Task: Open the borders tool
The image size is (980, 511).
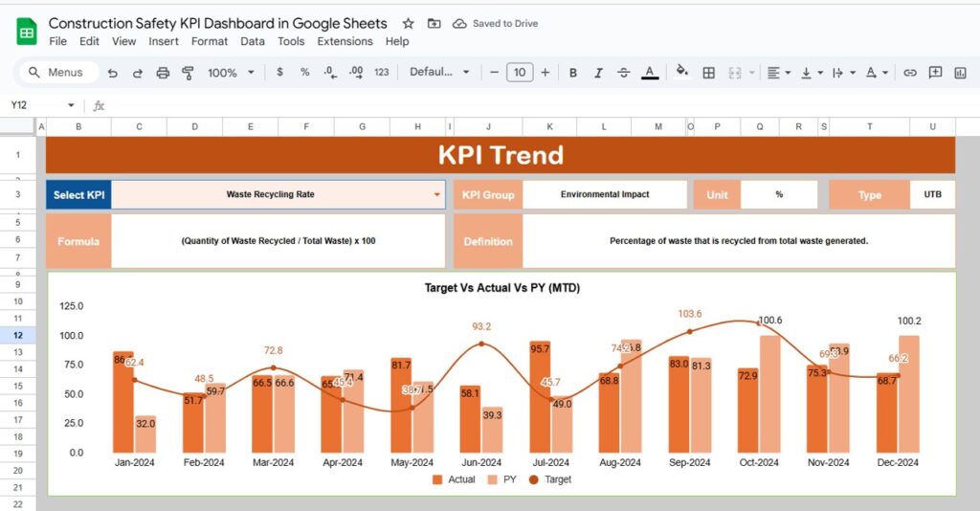Action: [x=708, y=73]
